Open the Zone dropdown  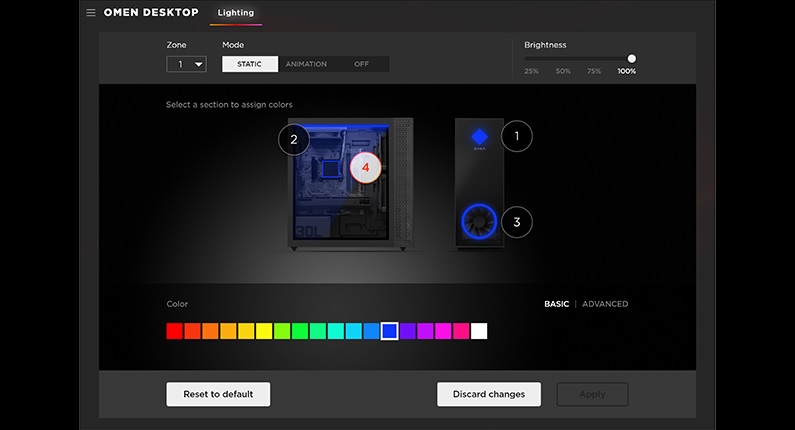186,64
